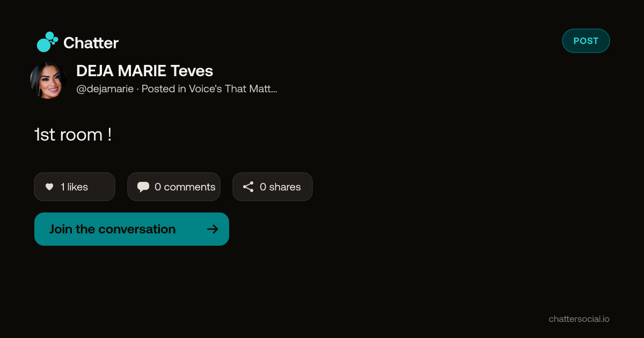Click the "1 likes" label
The image size is (644, 338).
point(74,187)
